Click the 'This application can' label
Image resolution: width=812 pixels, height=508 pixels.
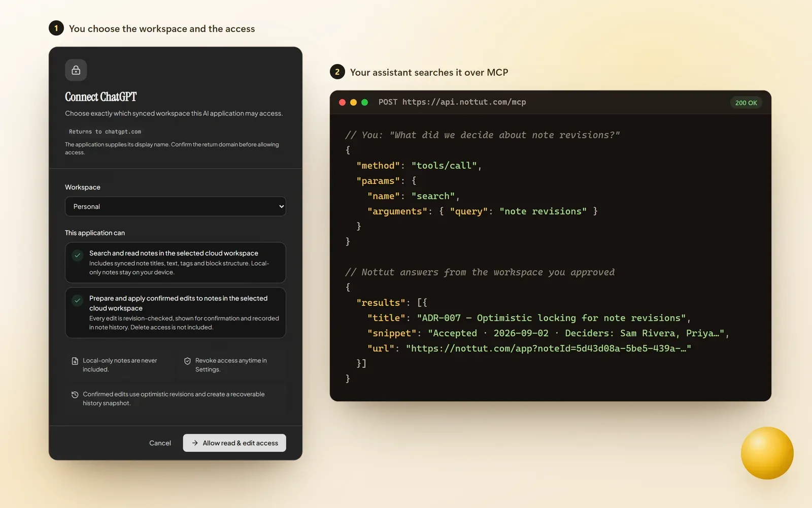coord(95,233)
